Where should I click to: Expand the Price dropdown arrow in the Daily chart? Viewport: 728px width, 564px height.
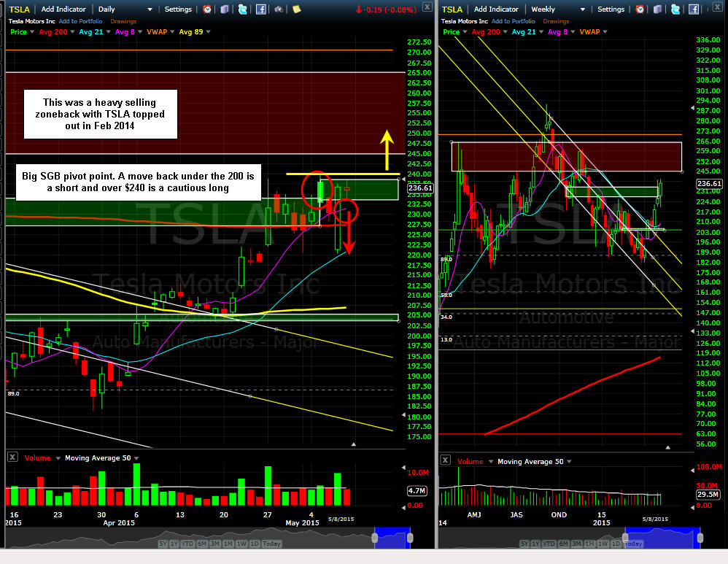[x=32, y=32]
